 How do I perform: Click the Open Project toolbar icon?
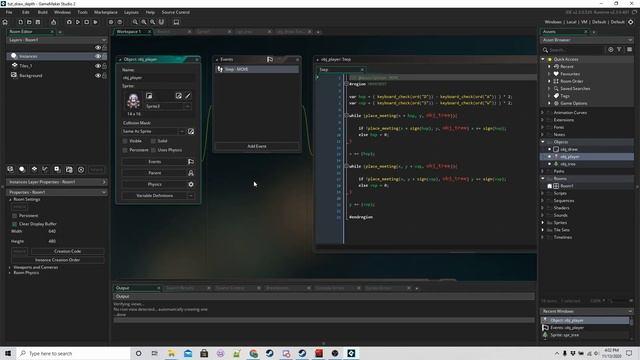click(x=29, y=22)
